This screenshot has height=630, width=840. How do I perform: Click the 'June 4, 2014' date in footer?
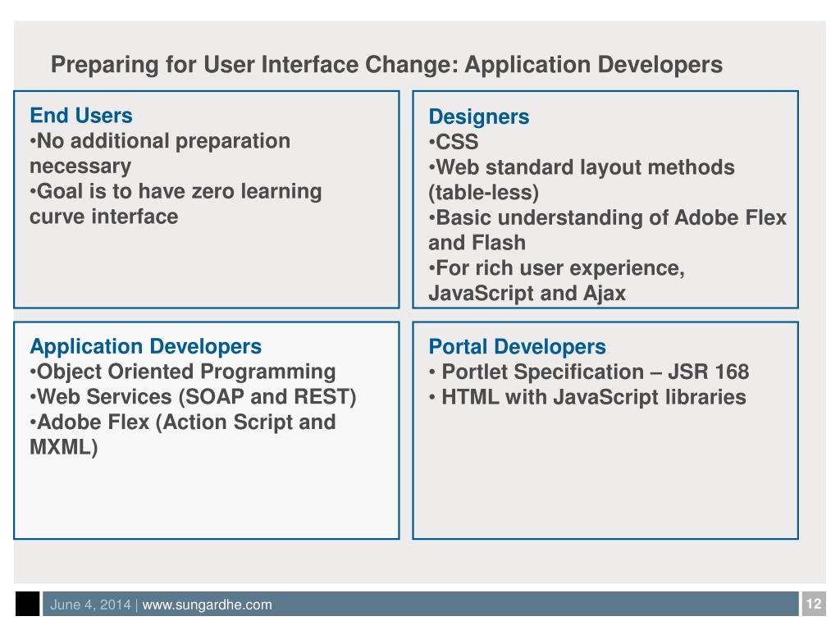(90, 605)
